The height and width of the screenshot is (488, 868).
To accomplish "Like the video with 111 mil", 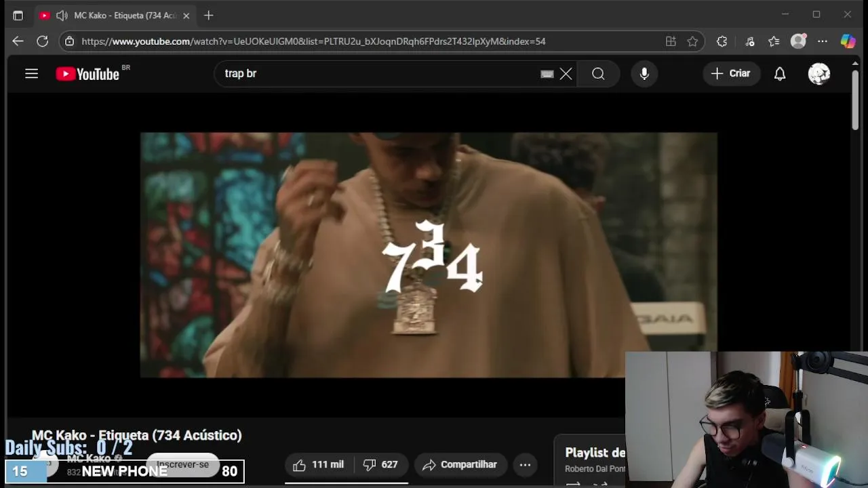I will (x=319, y=464).
